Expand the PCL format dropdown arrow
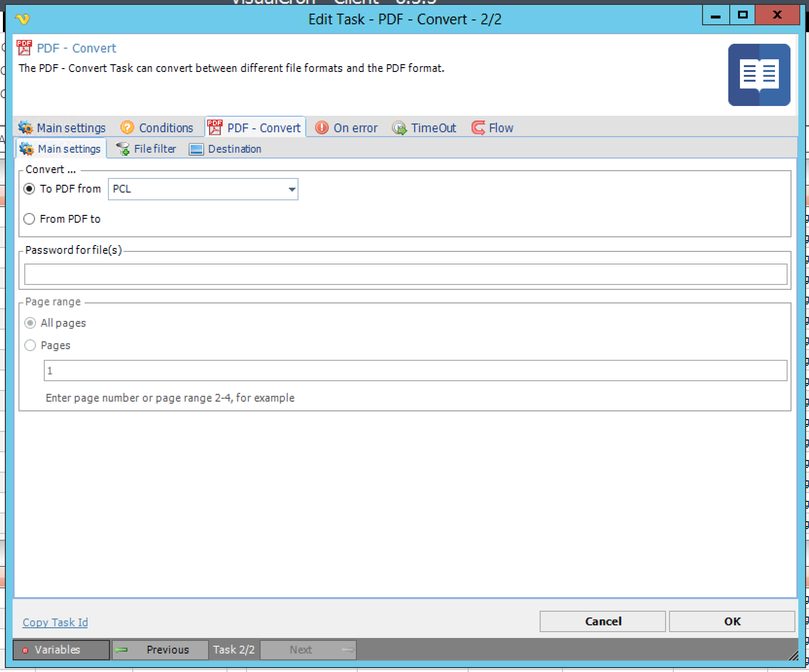The height and width of the screenshot is (672, 809). click(291, 189)
